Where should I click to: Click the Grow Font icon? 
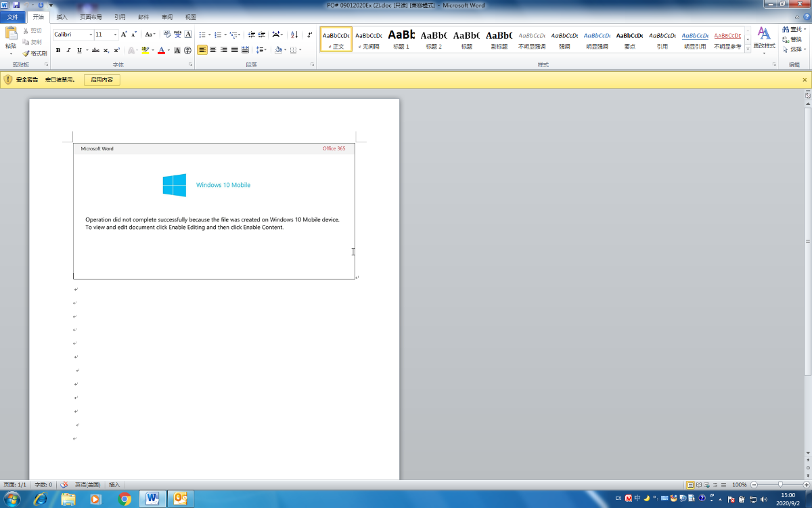pyautogui.click(x=124, y=34)
